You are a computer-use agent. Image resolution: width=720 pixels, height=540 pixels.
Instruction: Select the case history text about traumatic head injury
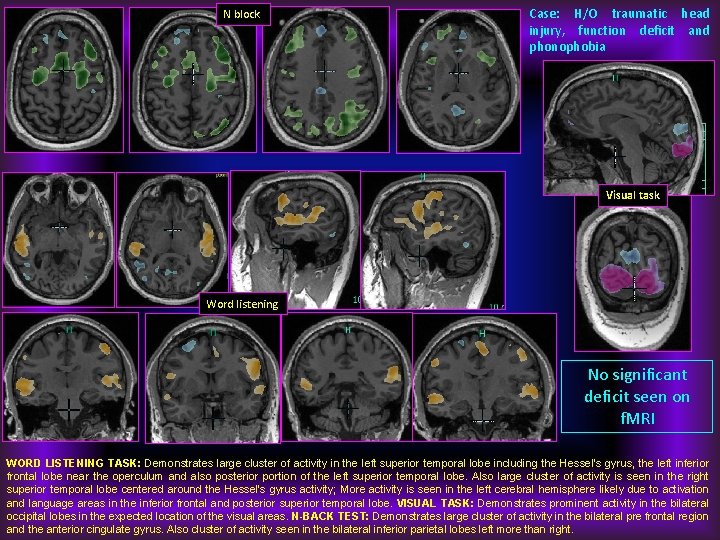(619, 30)
